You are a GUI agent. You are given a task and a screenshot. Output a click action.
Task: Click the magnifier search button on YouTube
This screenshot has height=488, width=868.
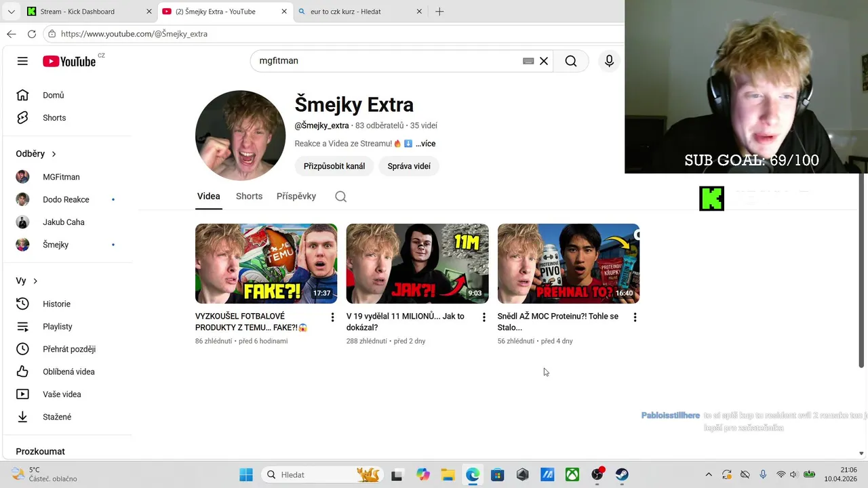[571, 61]
